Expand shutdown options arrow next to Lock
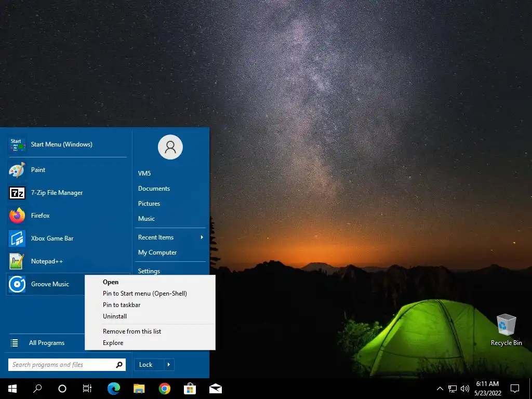This screenshot has width=532, height=399. point(169,365)
